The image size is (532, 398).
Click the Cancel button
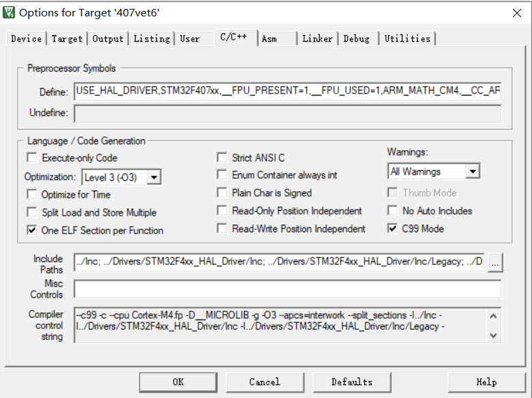point(265,382)
